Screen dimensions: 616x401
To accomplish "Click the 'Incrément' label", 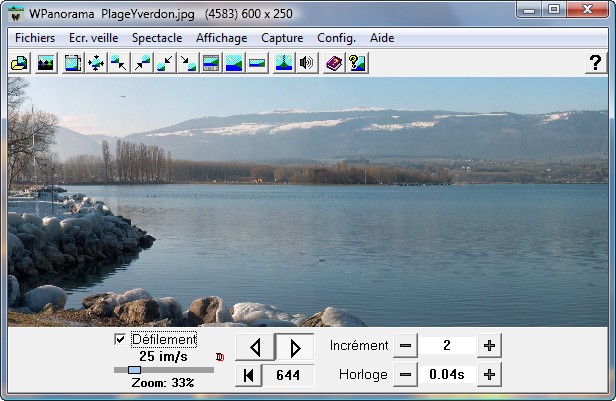I will 359,346.
